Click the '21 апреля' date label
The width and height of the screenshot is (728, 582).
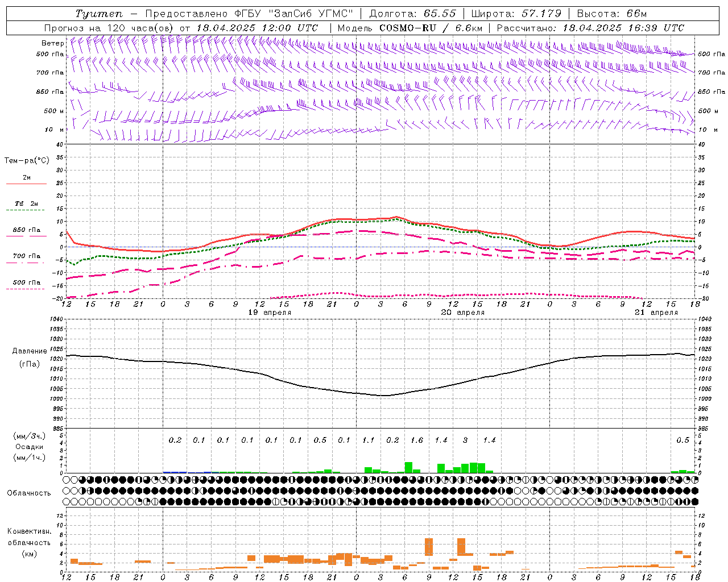656,313
